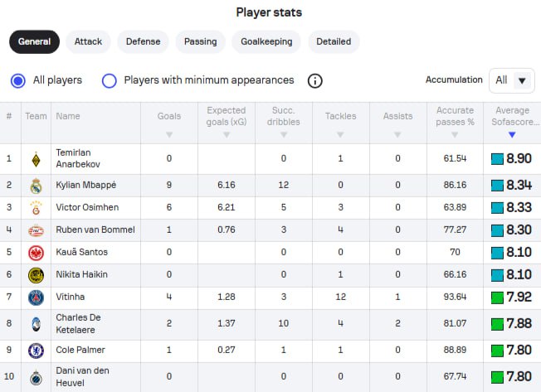Sort by Average Sofascore rating arrow
The image size is (541, 392).
(512, 134)
